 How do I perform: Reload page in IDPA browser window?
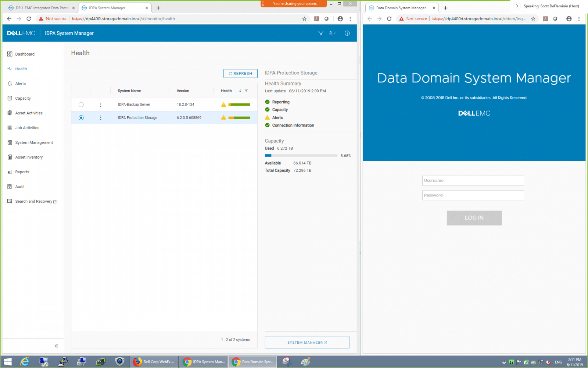coord(29,19)
